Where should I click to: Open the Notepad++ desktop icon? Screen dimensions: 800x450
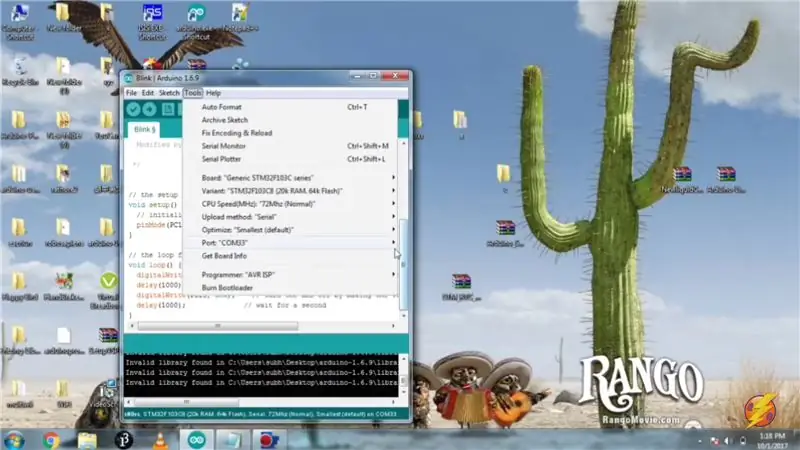point(240,18)
